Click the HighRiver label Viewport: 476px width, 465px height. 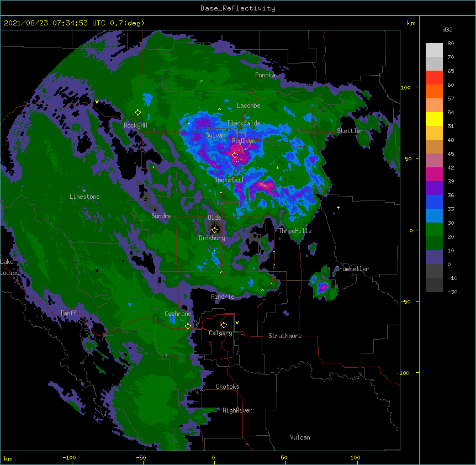(x=237, y=410)
